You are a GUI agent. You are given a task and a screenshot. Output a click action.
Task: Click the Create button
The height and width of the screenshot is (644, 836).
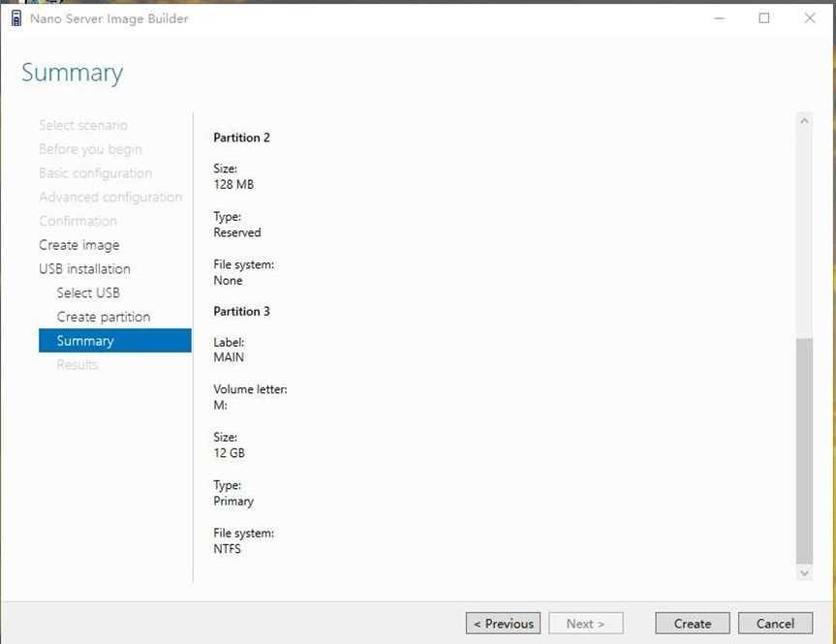(x=692, y=624)
